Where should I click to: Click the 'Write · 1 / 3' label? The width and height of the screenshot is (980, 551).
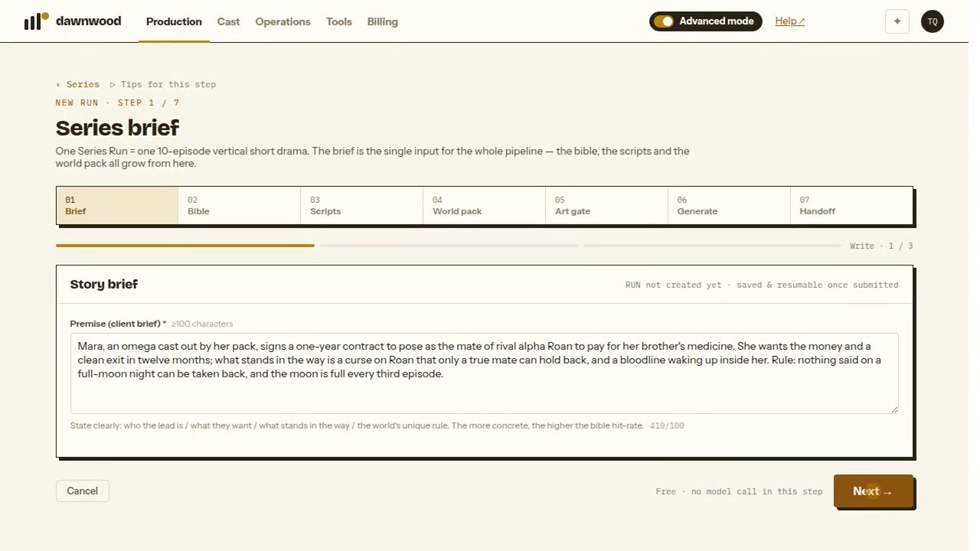pos(881,246)
